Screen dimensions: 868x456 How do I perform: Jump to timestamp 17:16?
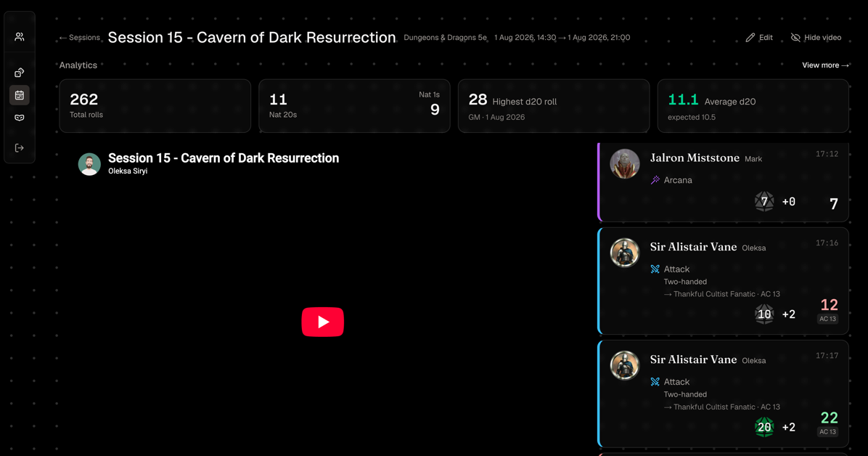click(827, 243)
